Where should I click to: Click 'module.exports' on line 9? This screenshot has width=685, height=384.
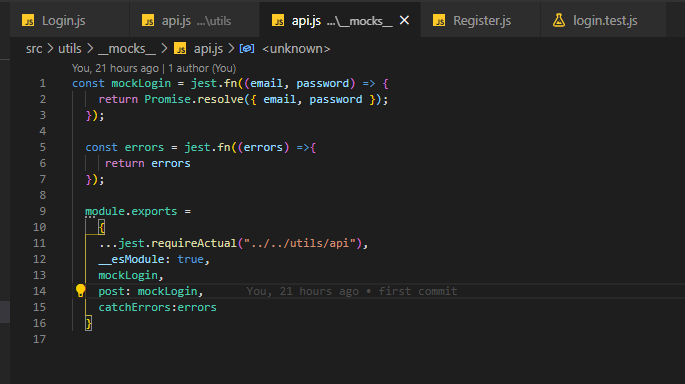[131, 211]
